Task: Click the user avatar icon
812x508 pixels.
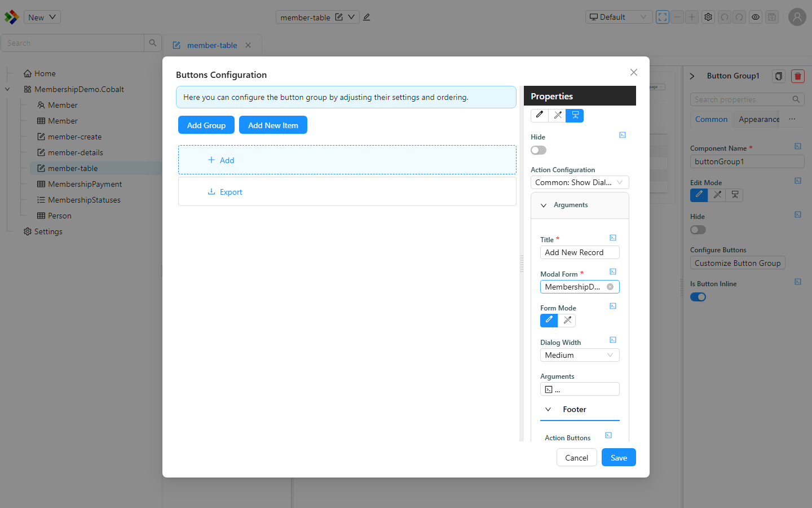Action: (x=797, y=17)
